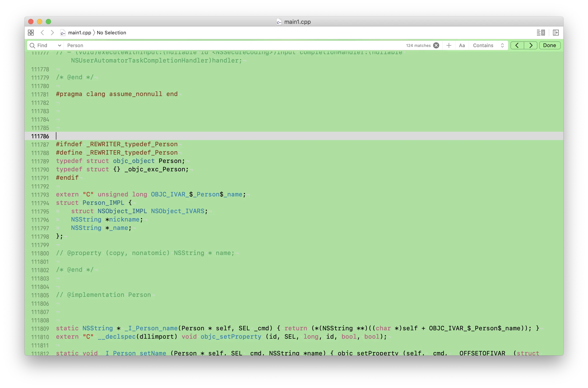This screenshot has height=388, width=588.
Task: Add a search pattern with plus icon
Action: pyautogui.click(x=449, y=46)
